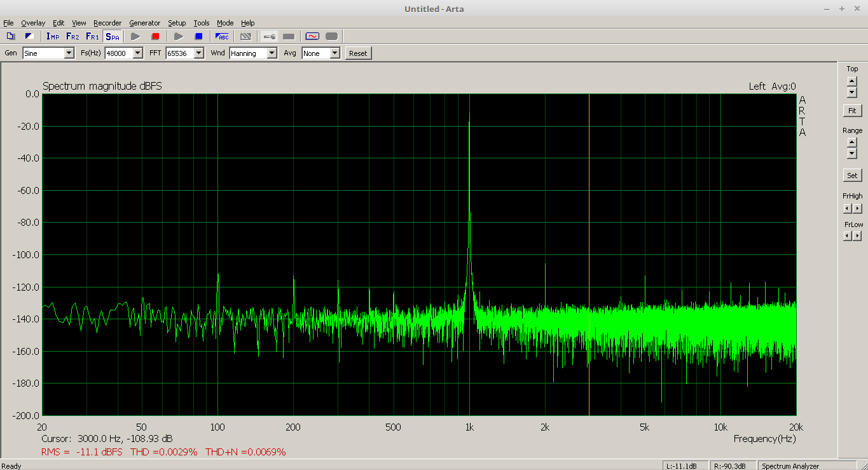Click the blue-and-white contrast icon in toolbar
868x470 pixels.
click(x=29, y=36)
